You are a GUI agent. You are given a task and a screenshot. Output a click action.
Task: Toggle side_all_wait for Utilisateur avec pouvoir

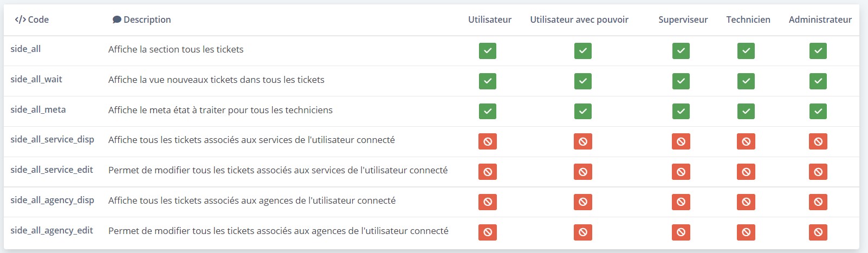[583, 81]
